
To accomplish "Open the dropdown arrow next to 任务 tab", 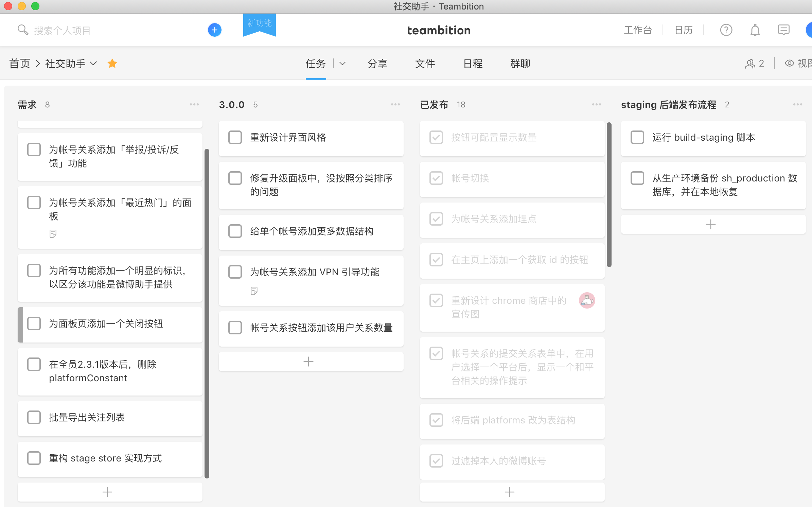I will [x=342, y=64].
